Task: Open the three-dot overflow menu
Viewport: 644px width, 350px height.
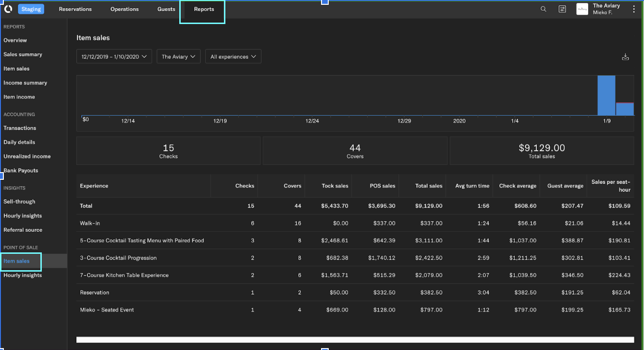Action: (634, 9)
